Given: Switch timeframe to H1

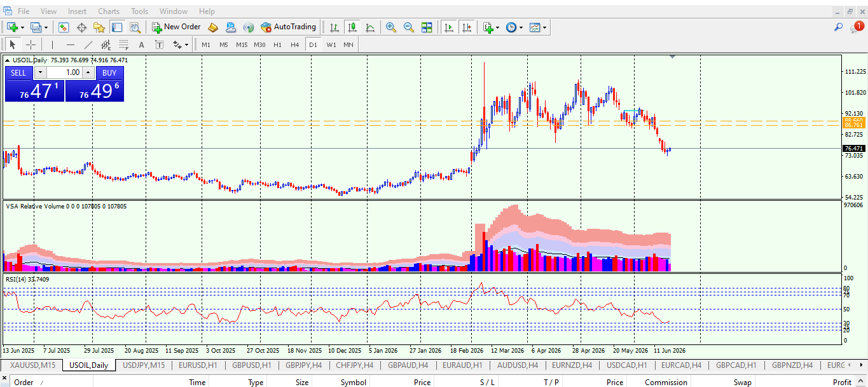Looking at the screenshot, I should click(x=277, y=44).
